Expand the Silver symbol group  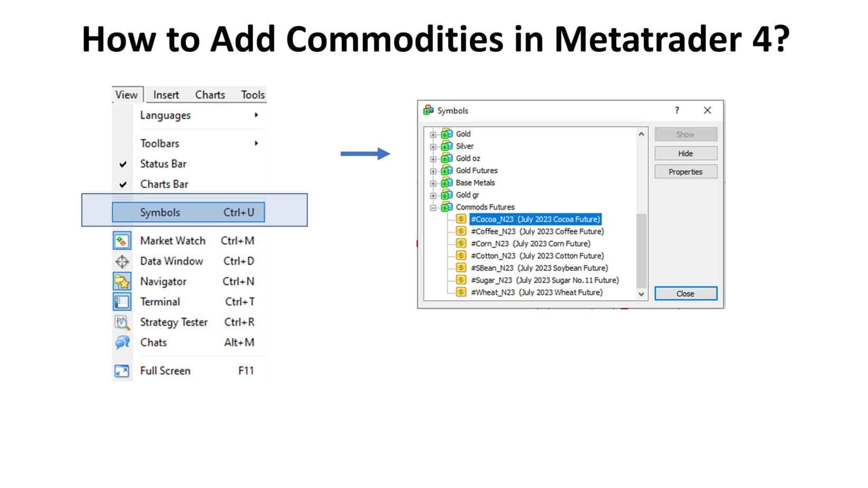tap(433, 147)
